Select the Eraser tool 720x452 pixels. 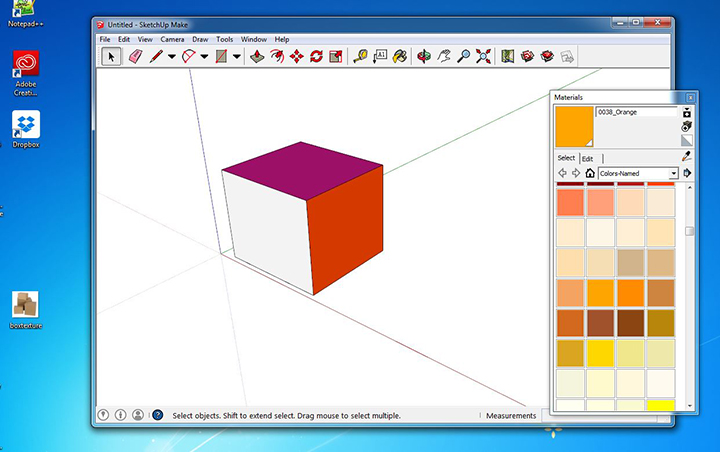click(136, 56)
